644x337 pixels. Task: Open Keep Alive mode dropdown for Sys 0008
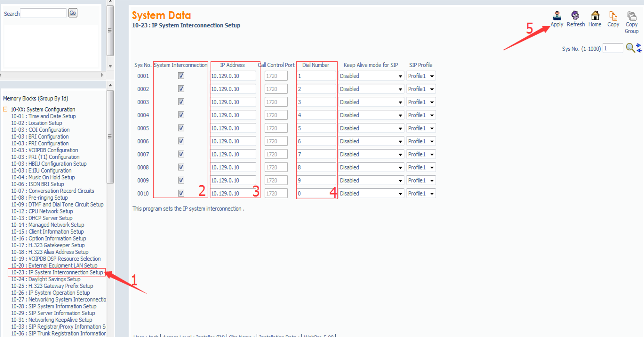(x=371, y=167)
